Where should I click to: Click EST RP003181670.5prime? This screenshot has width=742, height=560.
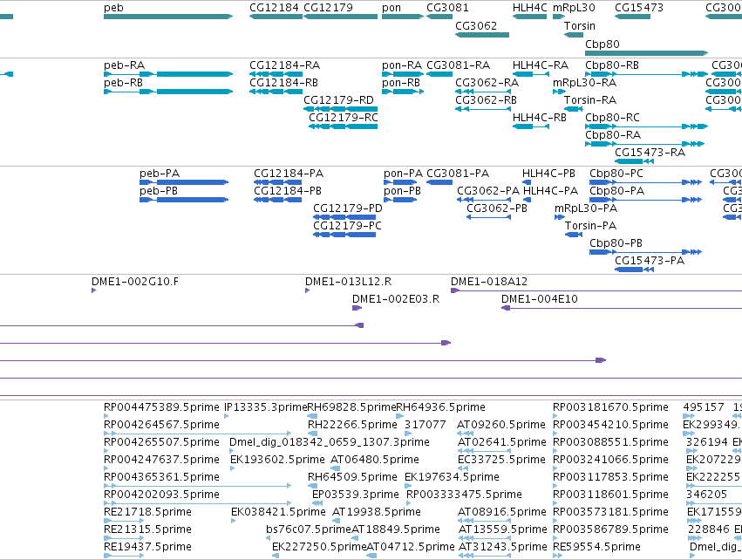[x=610, y=407]
